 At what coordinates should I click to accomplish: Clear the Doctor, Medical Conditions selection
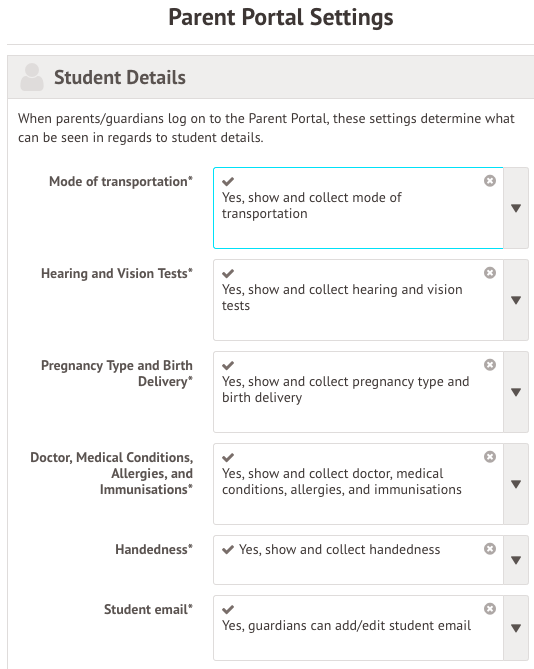(x=490, y=457)
